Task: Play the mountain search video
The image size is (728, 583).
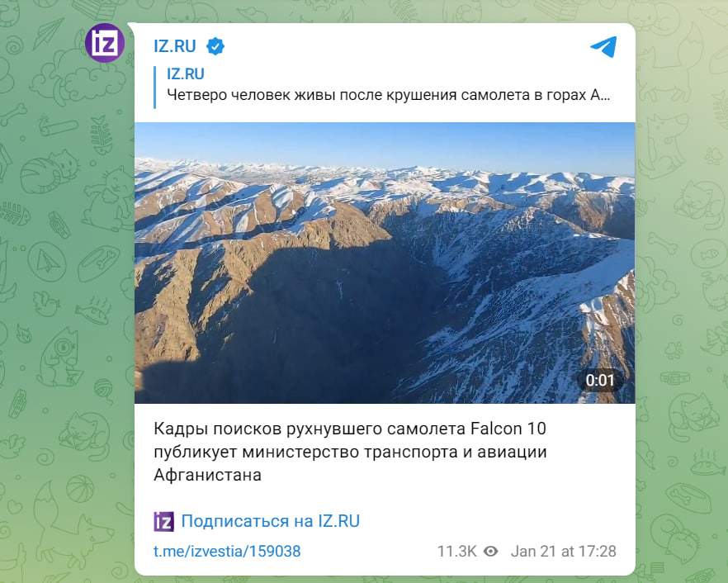Action: click(385, 263)
